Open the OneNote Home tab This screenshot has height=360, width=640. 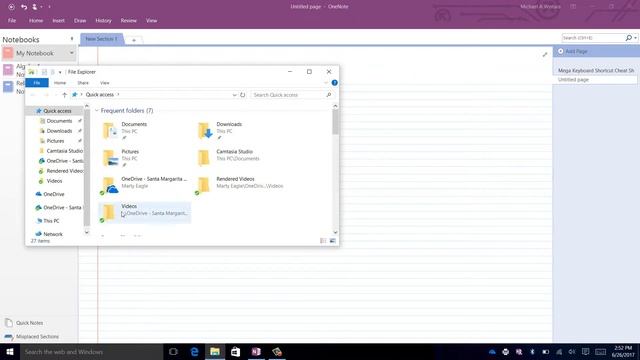click(x=36, y=20)
